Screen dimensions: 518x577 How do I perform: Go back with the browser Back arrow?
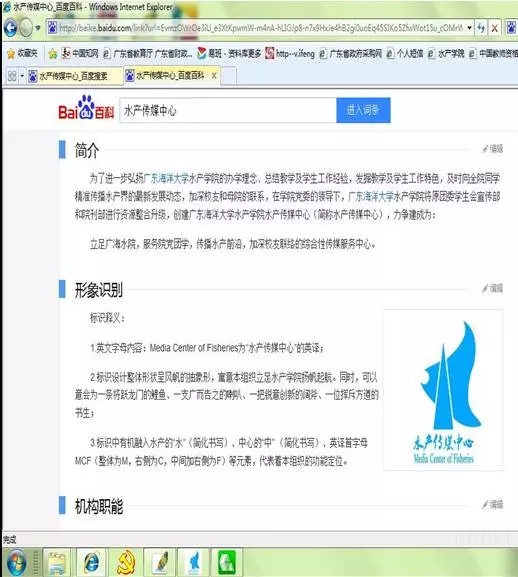click(10, 28)
